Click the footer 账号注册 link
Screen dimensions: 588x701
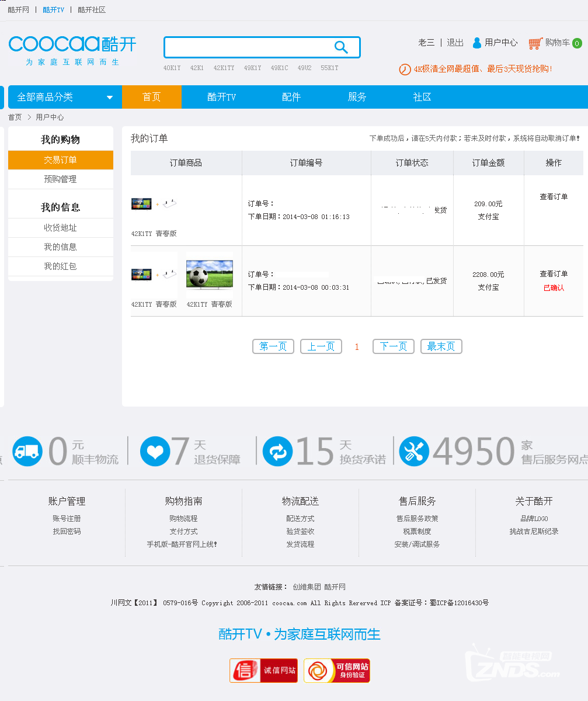pos(67,519)
